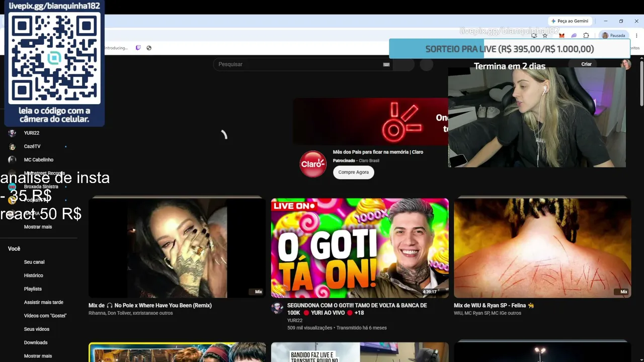Bookmark this page with the star icon
Screen dimensions: 644x362
pyautogui.click(x=545, y=36)
